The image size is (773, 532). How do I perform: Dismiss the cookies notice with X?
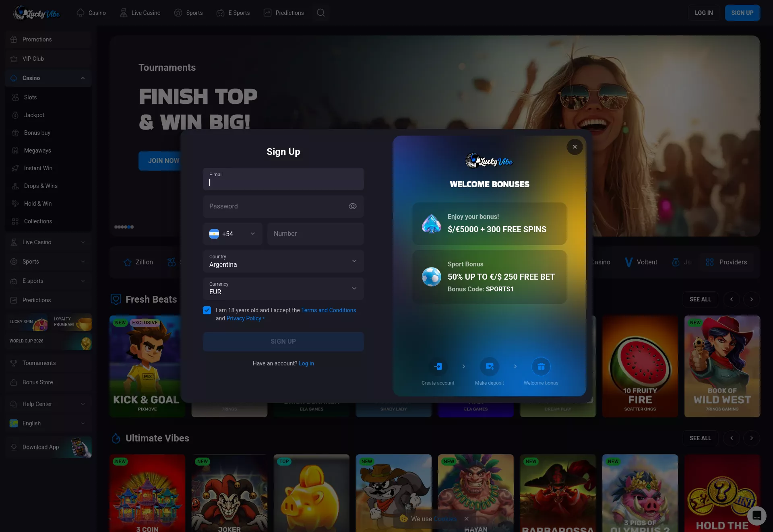pos(466,519)
